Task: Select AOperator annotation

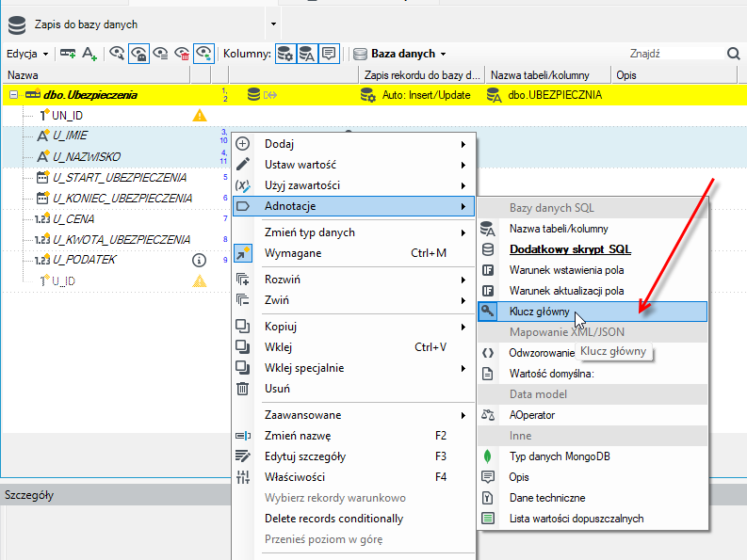Action: pos(593,415)
